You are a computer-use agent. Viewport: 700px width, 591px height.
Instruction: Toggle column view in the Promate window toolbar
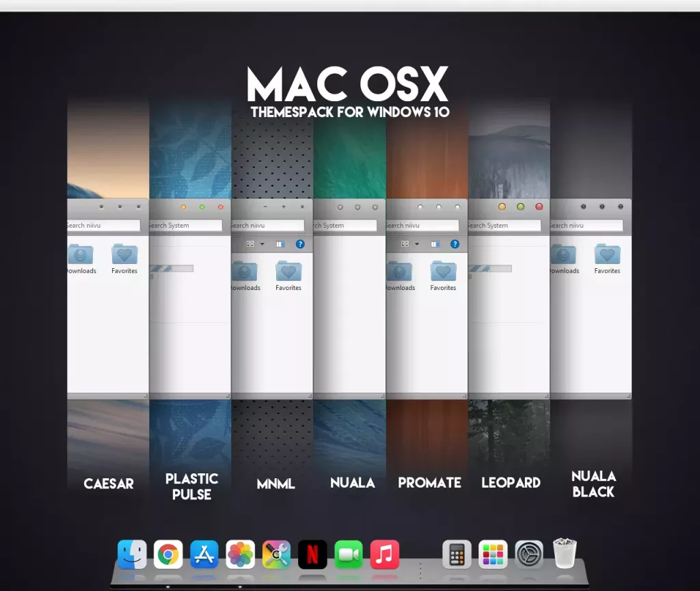point(436,244)
